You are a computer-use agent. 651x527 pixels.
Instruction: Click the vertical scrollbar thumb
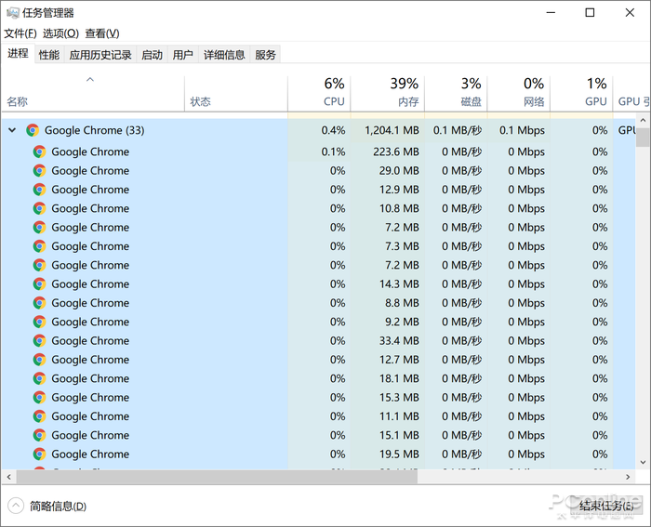643,137
